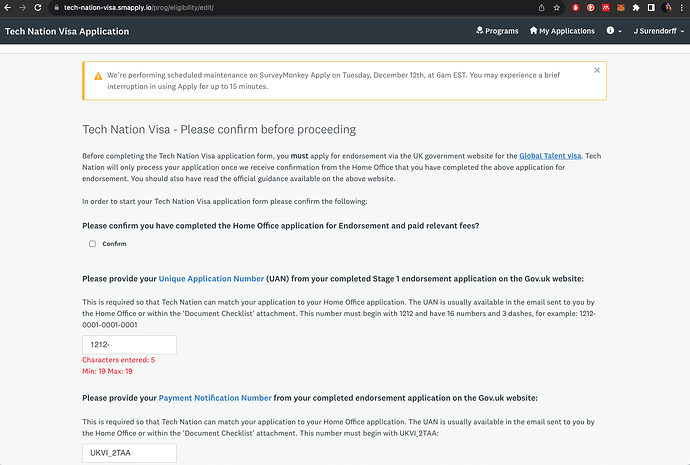Open the browser extensions puzzle icon
The image size is (690, 465).
pos(636,7)
